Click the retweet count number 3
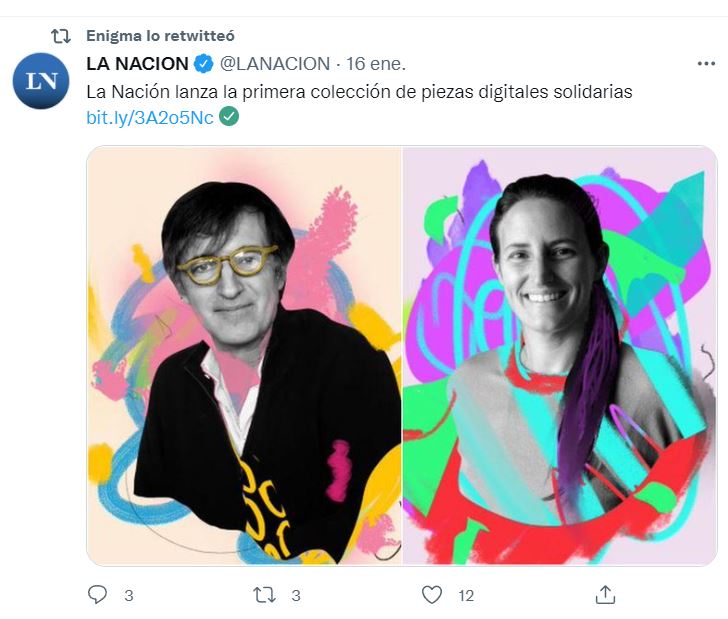The width and height of the screenshot is (728, 619). coord(296,595)
